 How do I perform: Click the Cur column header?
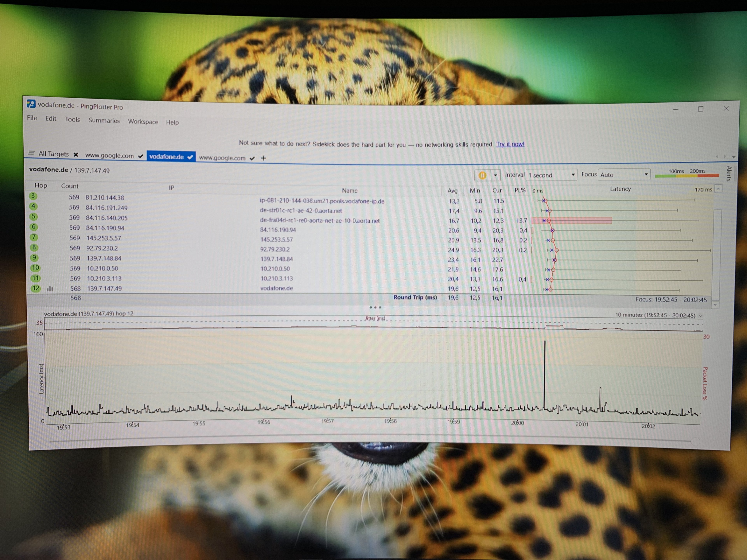click(x=497, y=190)
